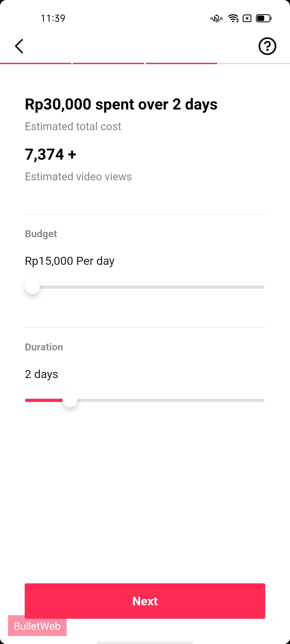Tap the boxed X SIM status icon
Screen dimensions: 290x644
pyautogui.click(x=247, y=19)
